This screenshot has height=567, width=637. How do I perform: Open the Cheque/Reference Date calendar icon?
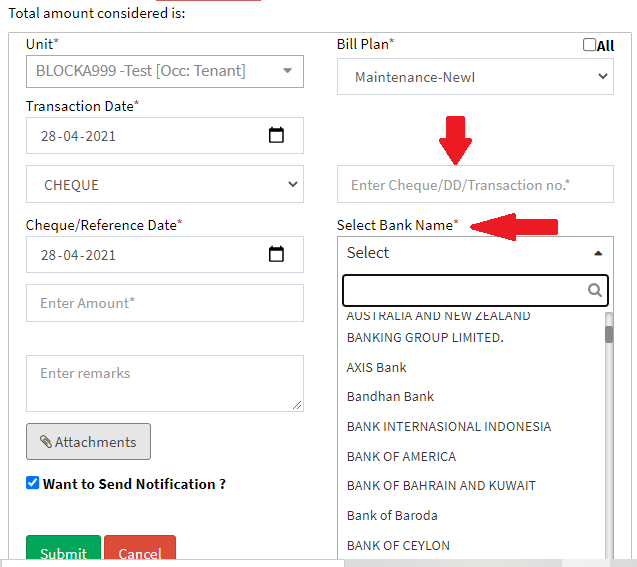pyautogui.click(x=277, y=255)
